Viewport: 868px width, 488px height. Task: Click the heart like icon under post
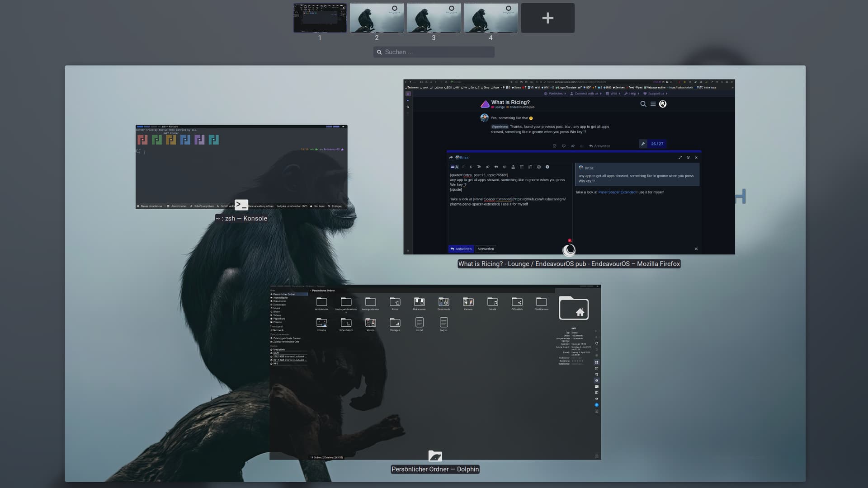pos(563,146)
